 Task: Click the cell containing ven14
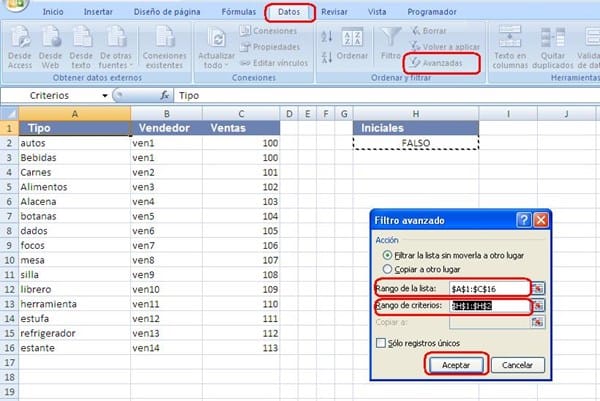(166, 348)
